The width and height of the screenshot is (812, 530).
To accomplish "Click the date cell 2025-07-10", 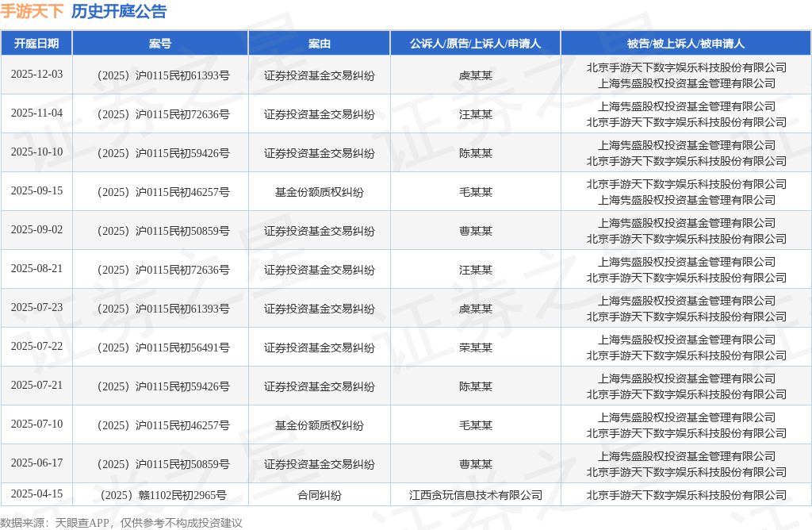I will pyautogui.click(x=36, y=424).
